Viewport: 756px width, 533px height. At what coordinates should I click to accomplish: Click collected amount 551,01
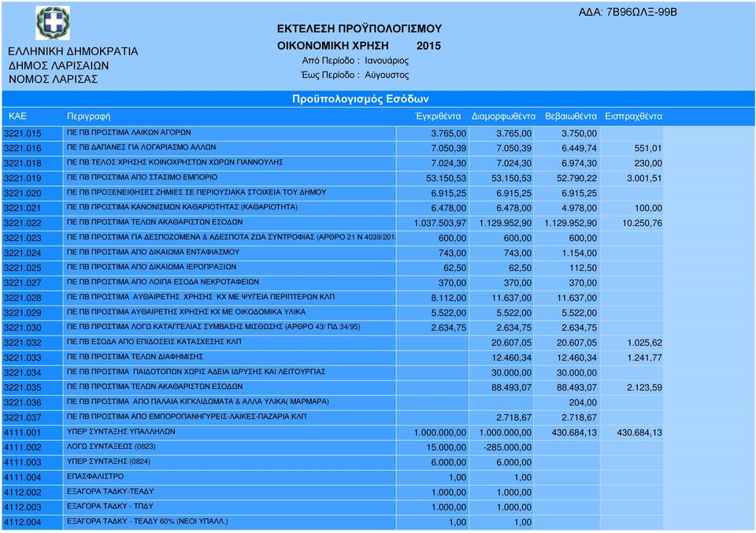pyautogui.click(x=647, y=149)
